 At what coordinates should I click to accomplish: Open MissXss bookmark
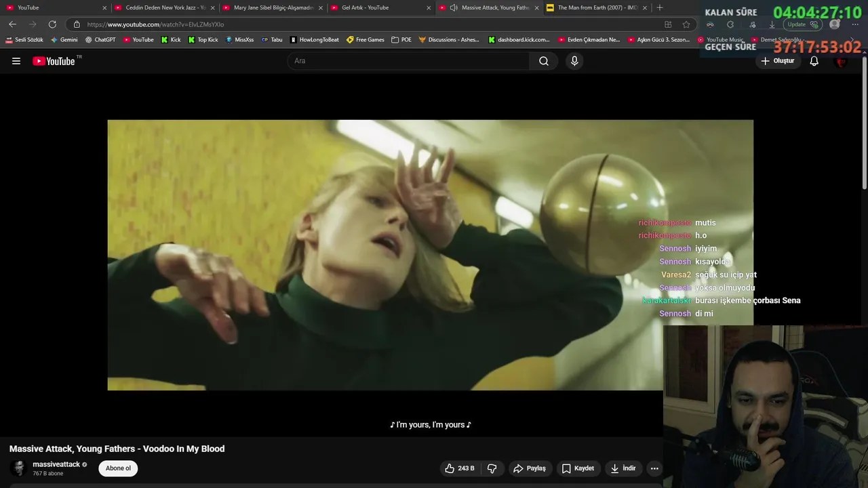pos(239,40)
